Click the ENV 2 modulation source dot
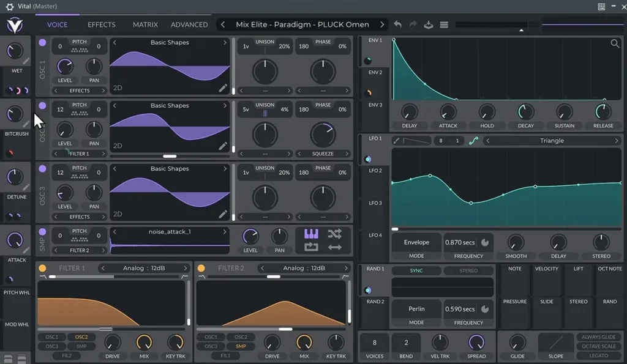Image resolution: width=627 pixels, height=364 pixels. click(368, 93)
